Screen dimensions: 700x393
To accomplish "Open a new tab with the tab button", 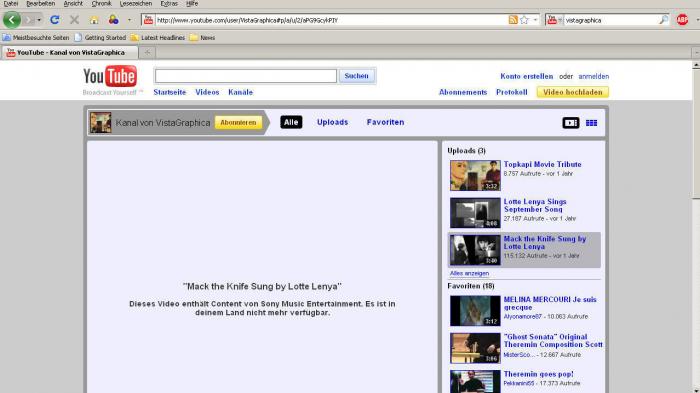I will pyautogui.click(x=147, y=52).
